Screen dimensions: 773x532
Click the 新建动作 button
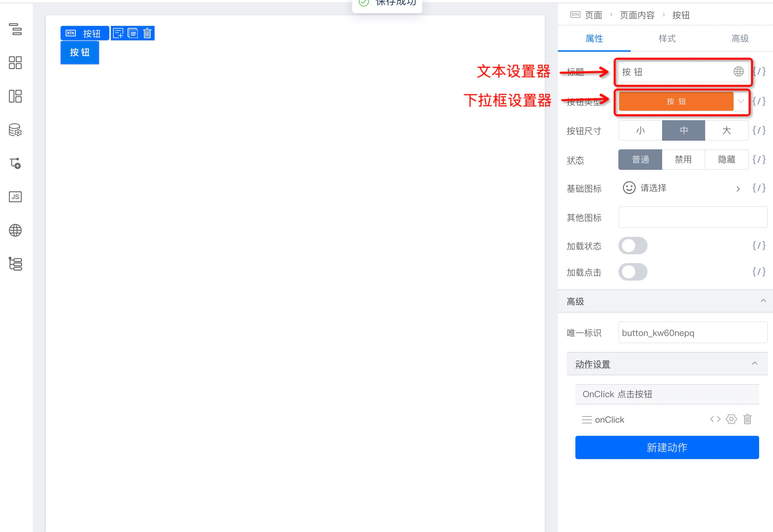tap(667, 447)
